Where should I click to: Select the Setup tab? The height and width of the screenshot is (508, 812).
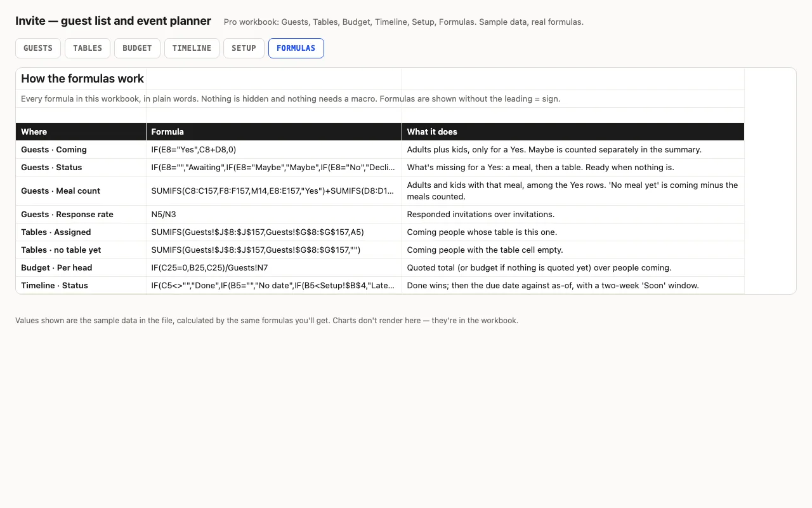click(244, 48)
